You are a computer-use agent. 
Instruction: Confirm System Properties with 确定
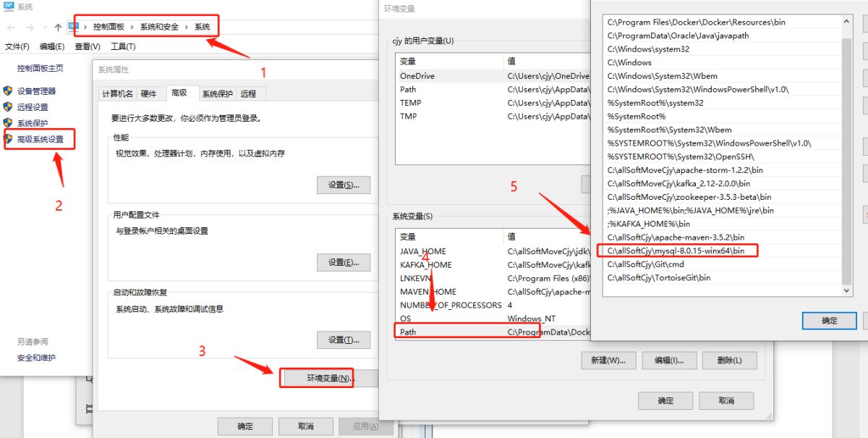coord(245,426)
